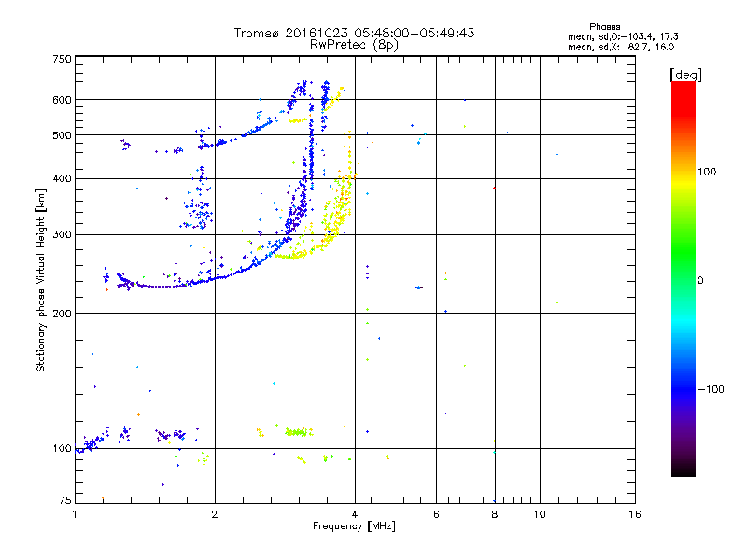Click x-axis tick label '4'
This screenshot has width=747, height=560.
point(355,514)
